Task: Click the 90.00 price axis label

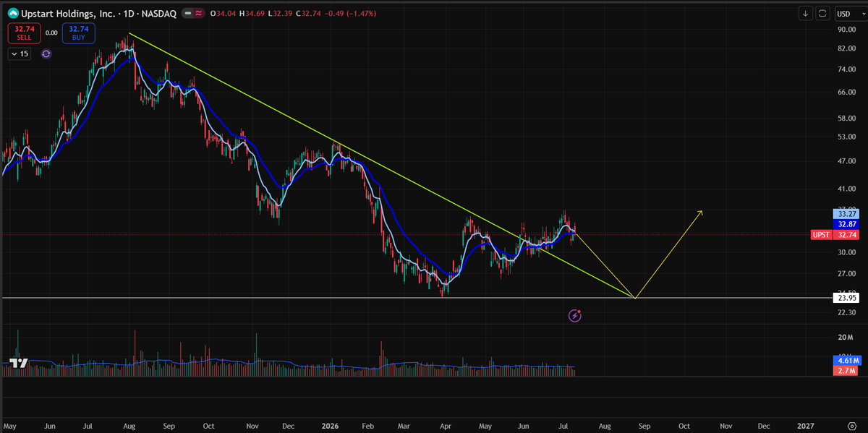Action: click(846, 30)
